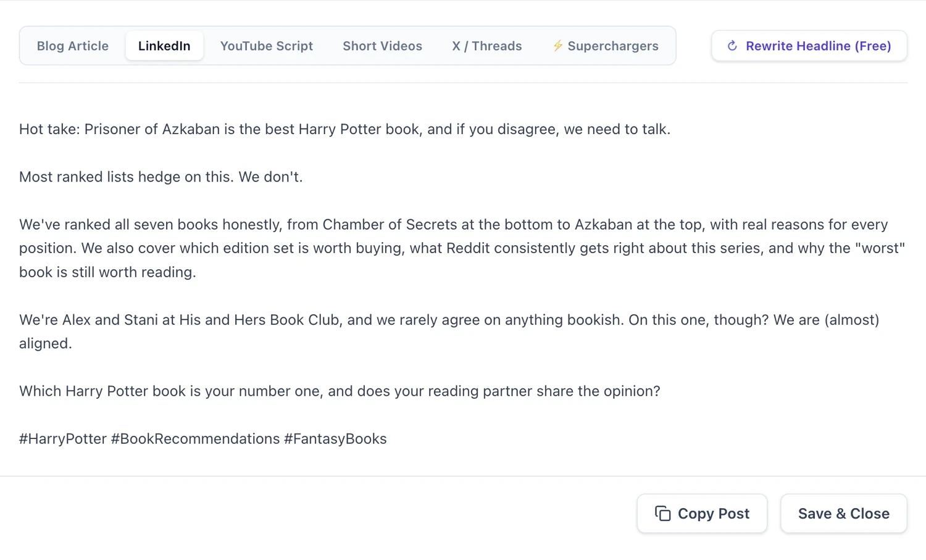Viewport: 926px width, 560px height.
Task: Click the #BookRecommendations hashtag
Action: click(x=195, y=438)
